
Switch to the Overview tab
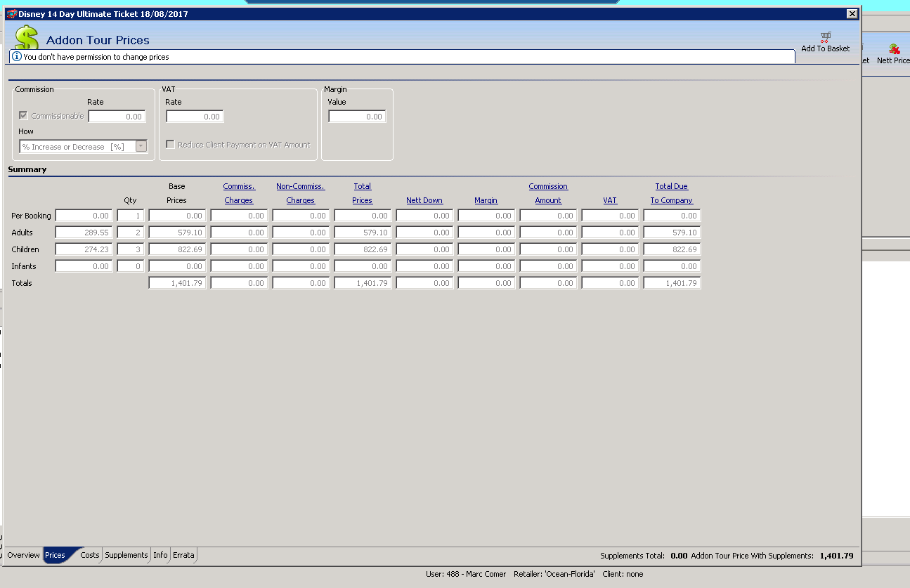[24, 555]
